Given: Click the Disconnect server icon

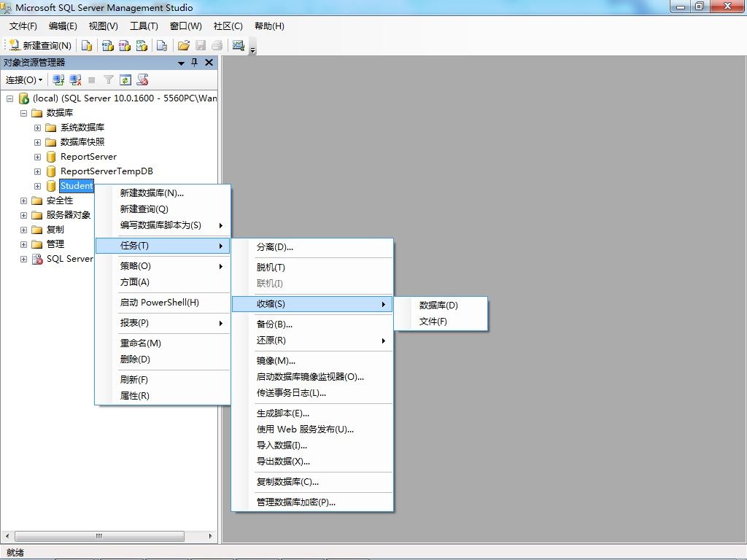Looking at the screenshot, I should tap(75, 80).
